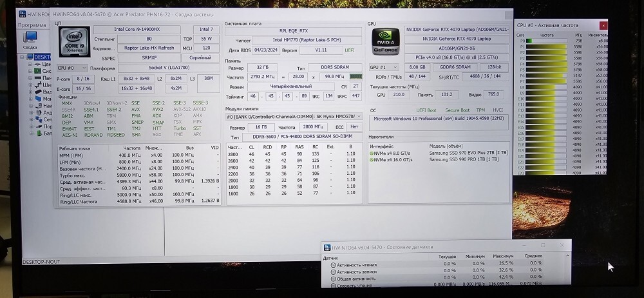Click the green memory module icon after 99.8 МГц
Image resolution: width=644 pixels, height=298 pixels.
355,77
